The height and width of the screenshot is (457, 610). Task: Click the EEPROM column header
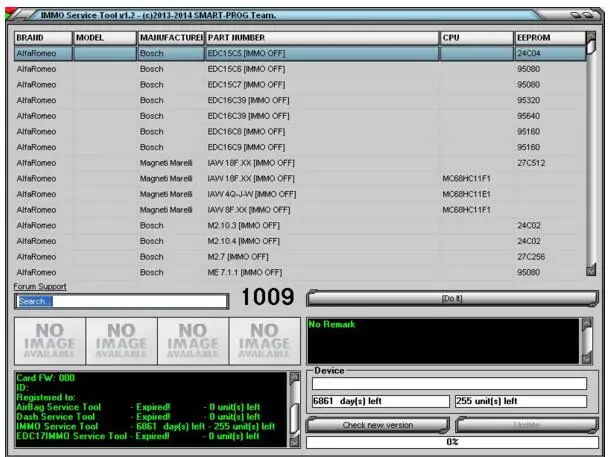(x=550, y=38)
